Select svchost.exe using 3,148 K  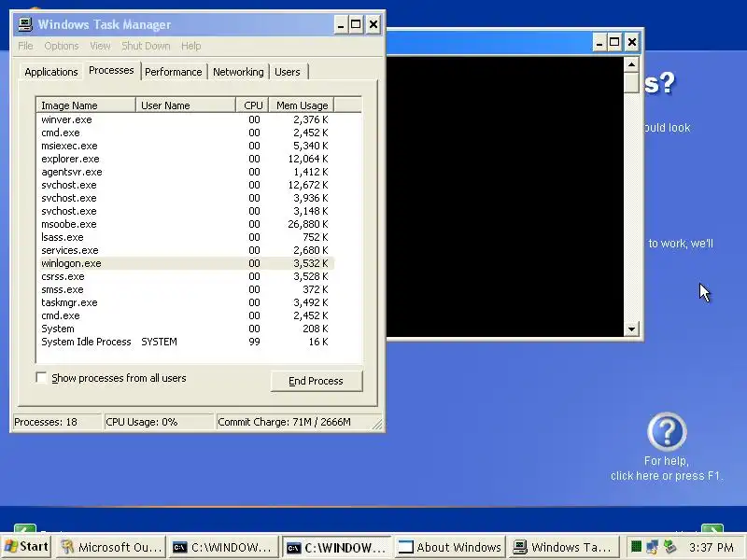pos(185,211)
